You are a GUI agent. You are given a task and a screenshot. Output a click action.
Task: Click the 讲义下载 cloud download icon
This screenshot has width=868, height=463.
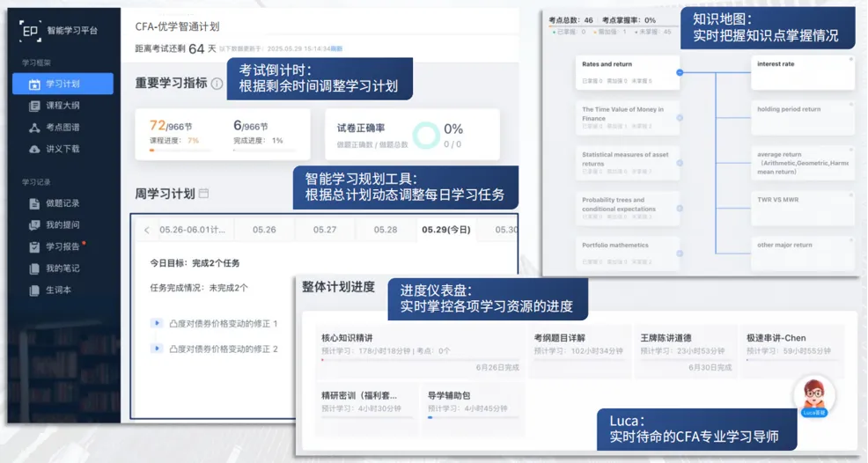coord(34,149)
